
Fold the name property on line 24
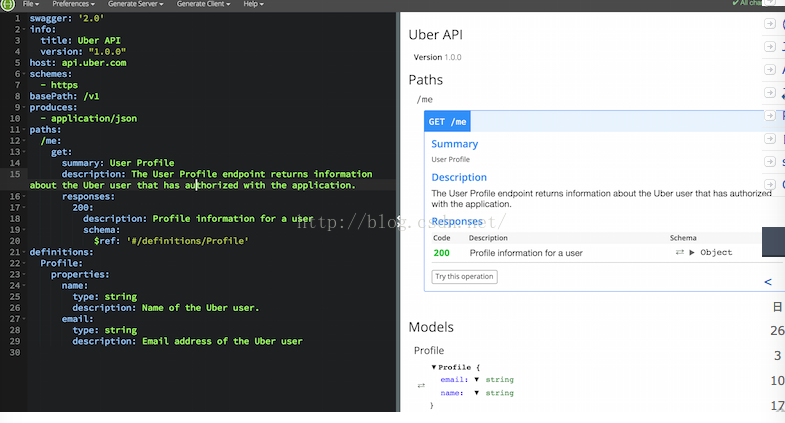coord(24,286)
